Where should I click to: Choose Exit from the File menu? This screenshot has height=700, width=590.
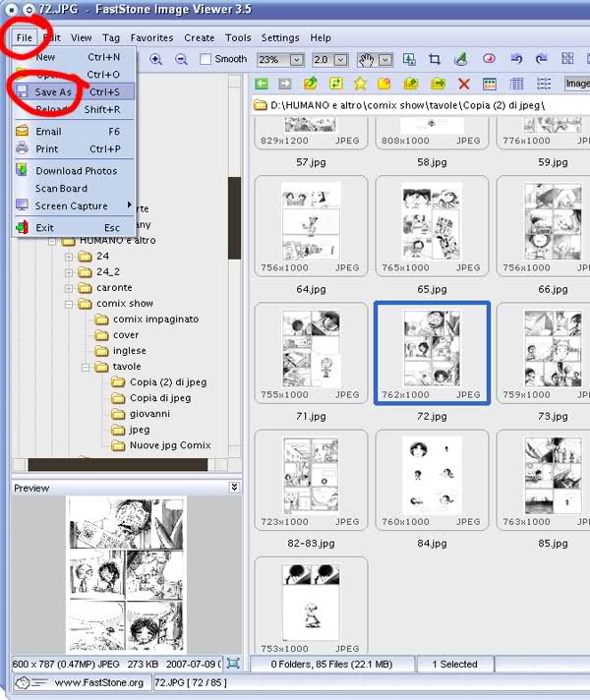[x=74, y=228]
